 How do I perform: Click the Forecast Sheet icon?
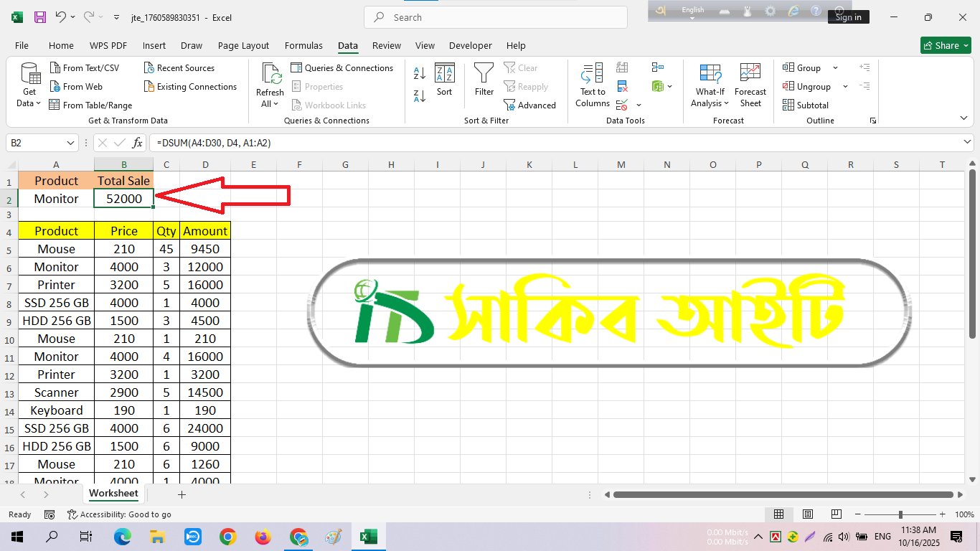point(750,85)
